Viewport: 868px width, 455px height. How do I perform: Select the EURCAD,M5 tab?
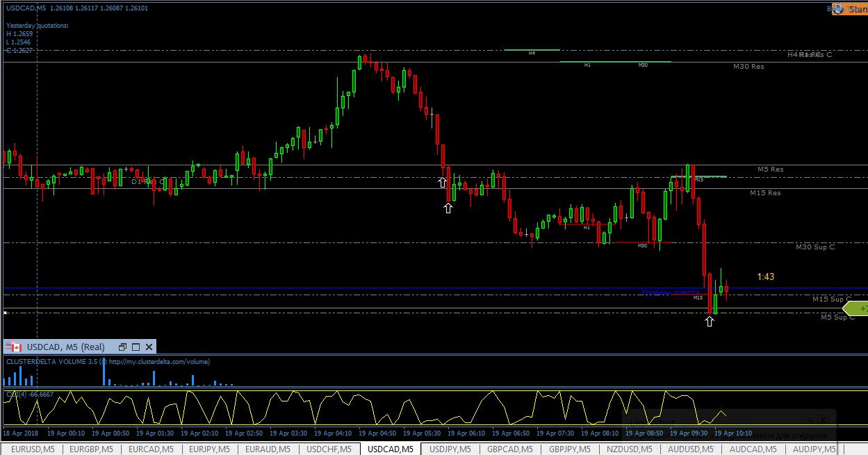pyautogui.click(x=151, y=449)
